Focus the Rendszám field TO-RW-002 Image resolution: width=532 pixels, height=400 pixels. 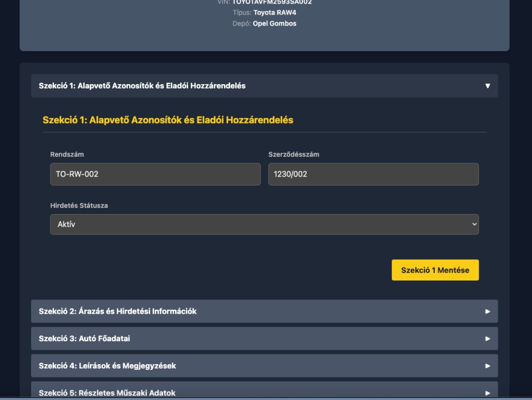click(155, 174)
